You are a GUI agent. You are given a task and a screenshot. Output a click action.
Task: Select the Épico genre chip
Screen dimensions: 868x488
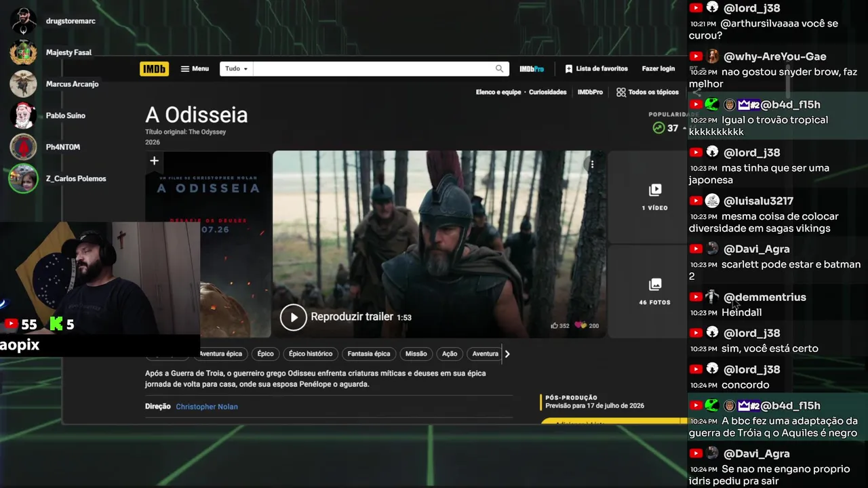(x=265, y=354)
